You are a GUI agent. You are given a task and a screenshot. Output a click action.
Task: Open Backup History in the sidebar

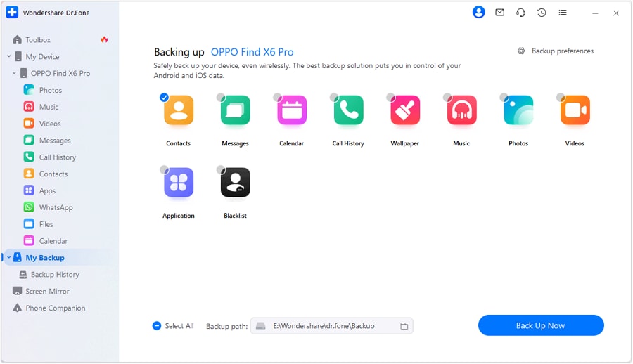point(49,275)
